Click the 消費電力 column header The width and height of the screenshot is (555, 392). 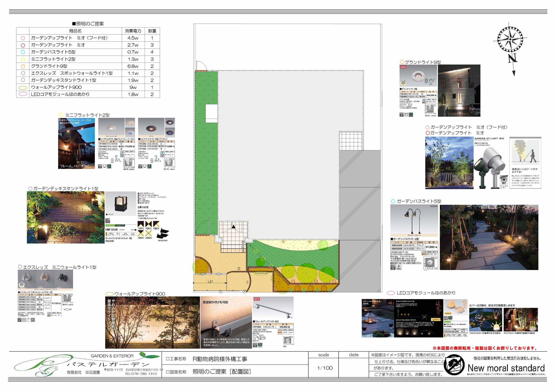click(x=133, y=31)
